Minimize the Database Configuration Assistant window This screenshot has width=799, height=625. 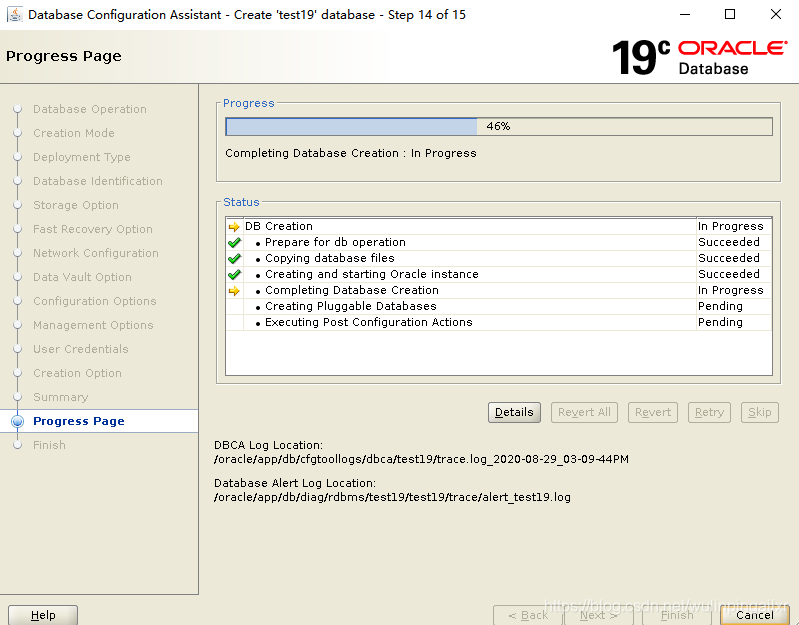[685, 14]
